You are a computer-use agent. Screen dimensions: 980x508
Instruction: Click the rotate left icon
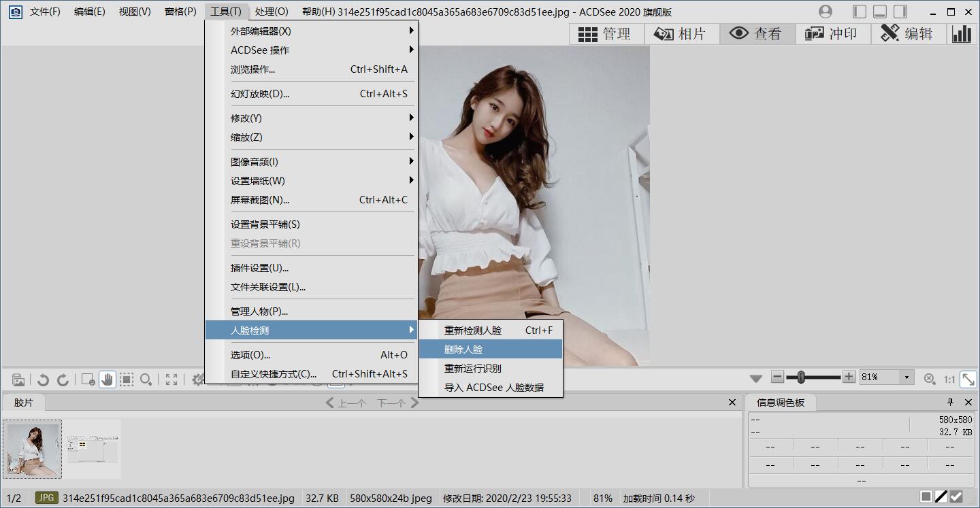[x=43, y=379]
